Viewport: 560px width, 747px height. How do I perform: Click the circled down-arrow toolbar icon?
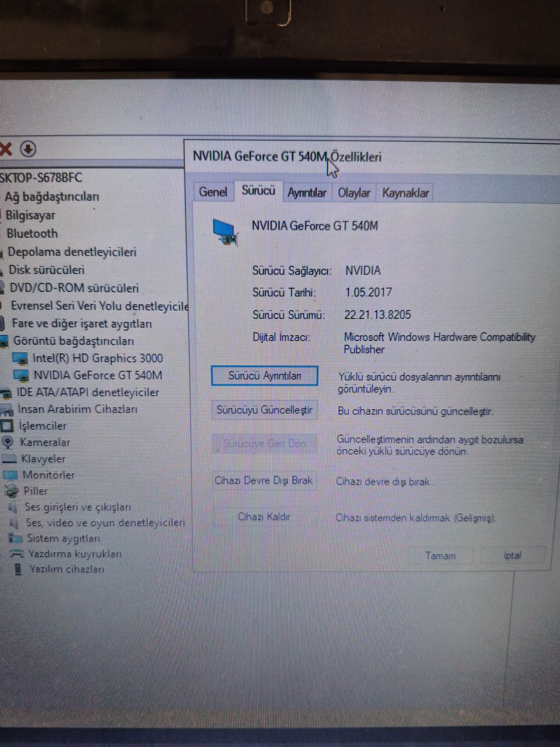(28, 149)
